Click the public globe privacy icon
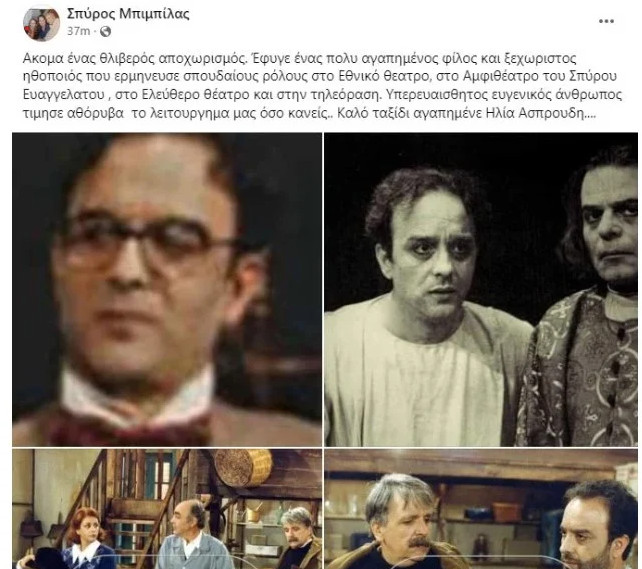This screenshot has height=569, width=642. click(105, 32)
